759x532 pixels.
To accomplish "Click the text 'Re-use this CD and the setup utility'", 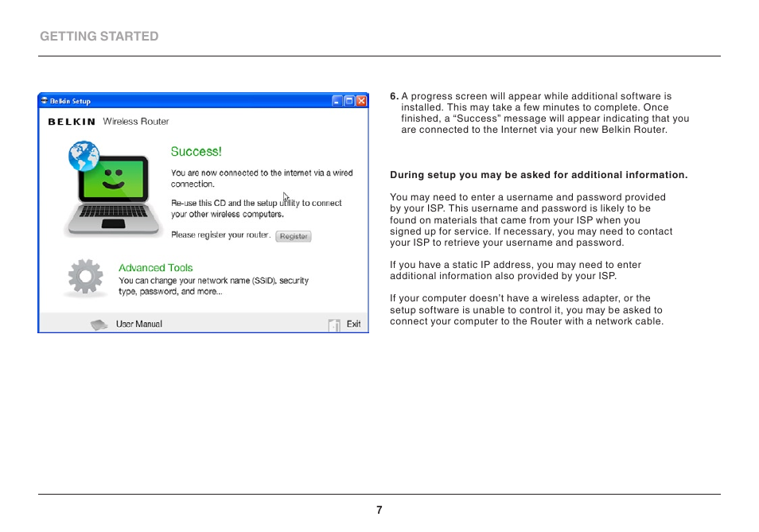I will tap(235, 203).
